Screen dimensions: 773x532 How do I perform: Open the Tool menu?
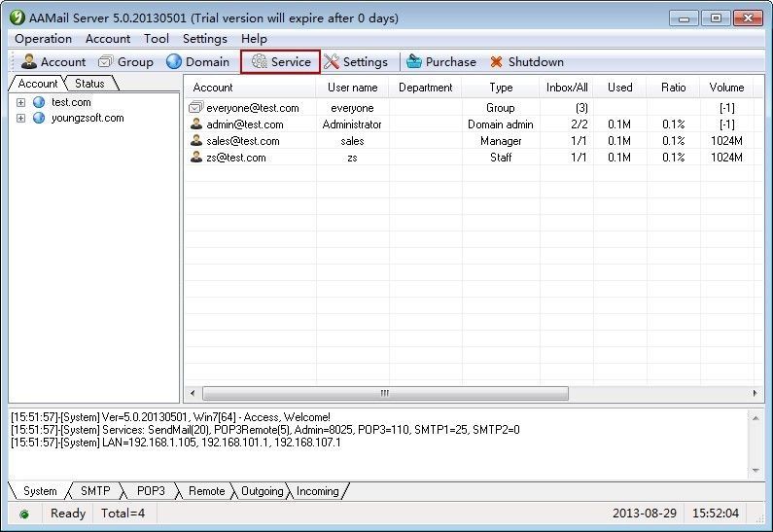157,39
